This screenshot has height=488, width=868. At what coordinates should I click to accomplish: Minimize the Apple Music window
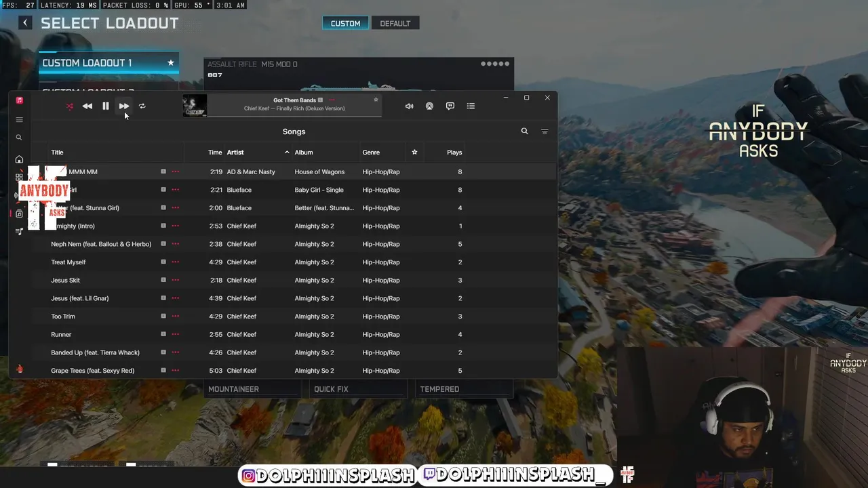click(x=505, y=98)
